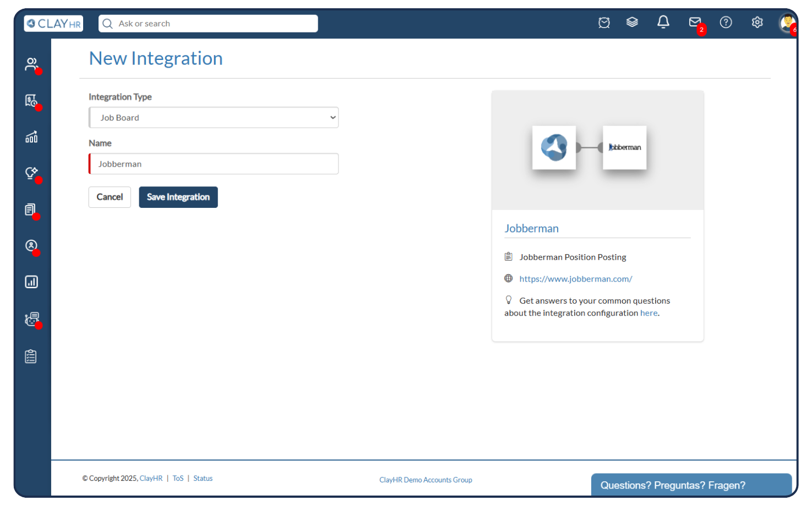The width and height of the screenshot is (812, 506).
Task: Click the Jobberman Position Posting text
Action: point(573,257)
